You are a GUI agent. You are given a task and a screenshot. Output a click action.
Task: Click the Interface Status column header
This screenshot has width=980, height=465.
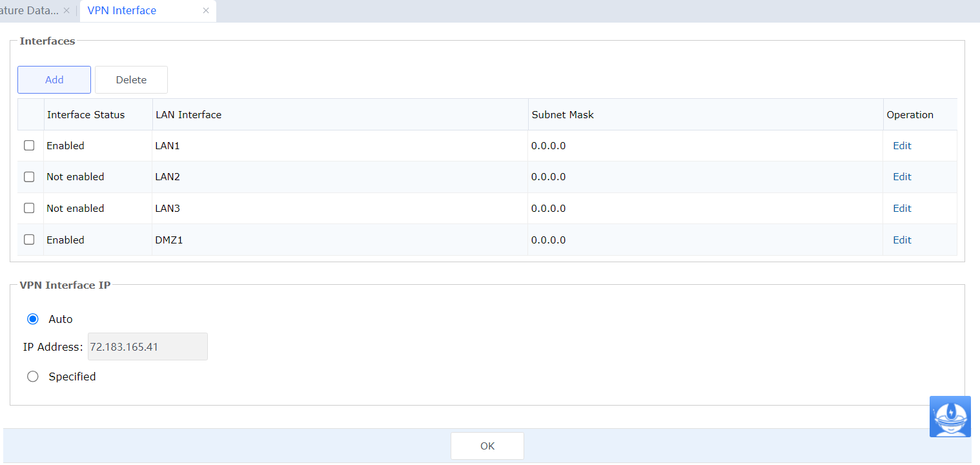click(x=86, y=115)
